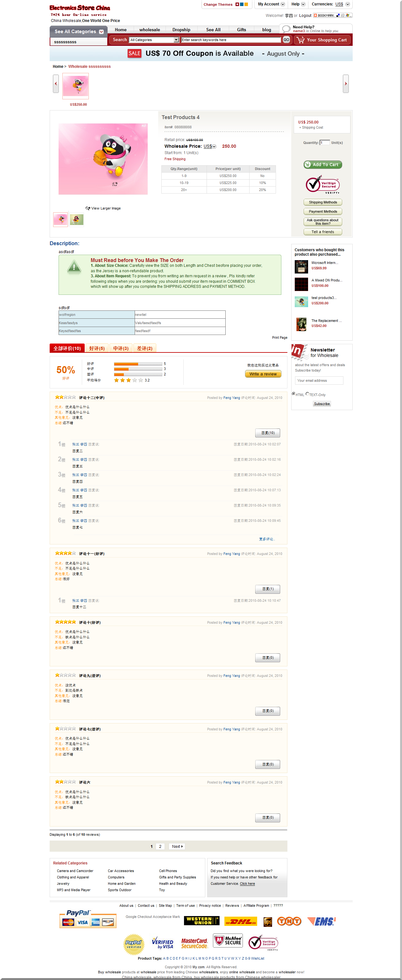Click the UPS shipping logo
The width and height of the screenshot is (402, 980).
pos(268,922)
